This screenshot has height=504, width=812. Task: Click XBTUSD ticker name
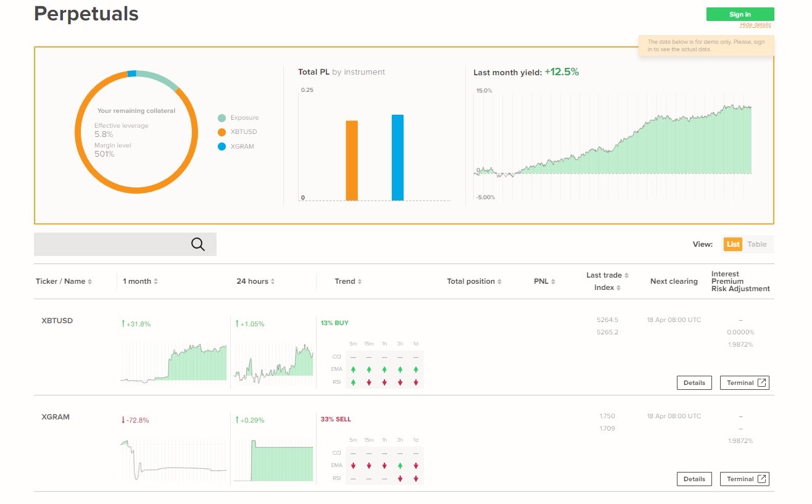tap(57, 321)
